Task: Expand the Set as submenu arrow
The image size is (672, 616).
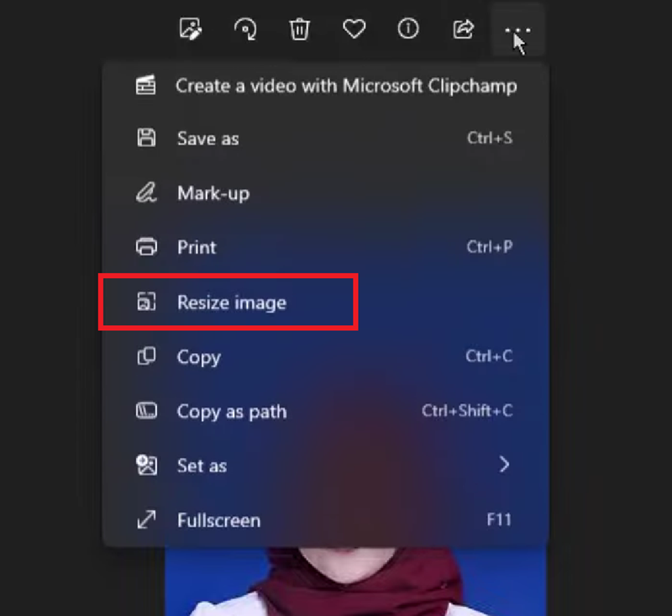Action: (x=504, y=465)
